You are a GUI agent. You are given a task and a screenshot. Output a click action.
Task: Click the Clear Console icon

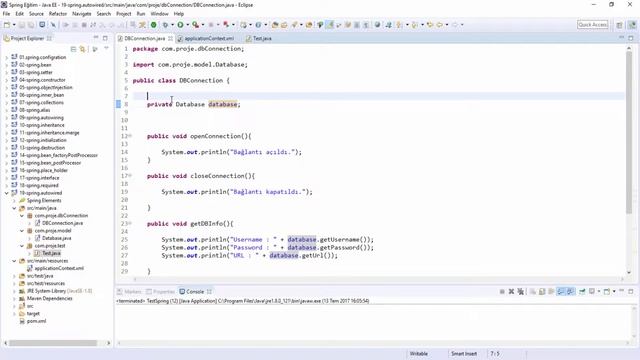coord(533,291)
